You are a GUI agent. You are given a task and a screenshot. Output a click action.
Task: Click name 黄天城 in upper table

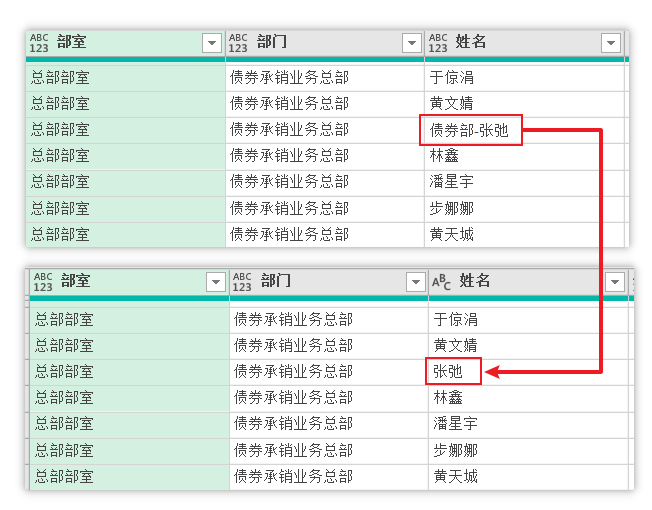[x=452, y=235]
